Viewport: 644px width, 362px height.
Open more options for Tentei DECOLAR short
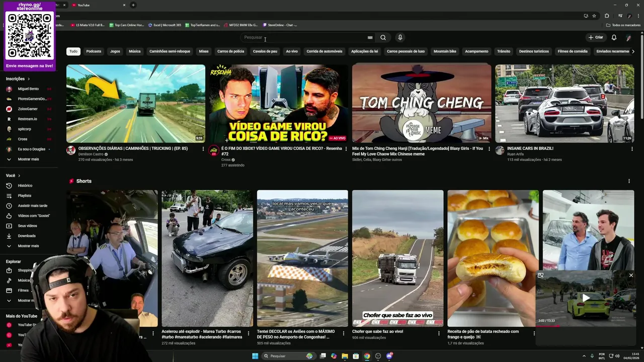pyautogui.click(x=344, y=332)
